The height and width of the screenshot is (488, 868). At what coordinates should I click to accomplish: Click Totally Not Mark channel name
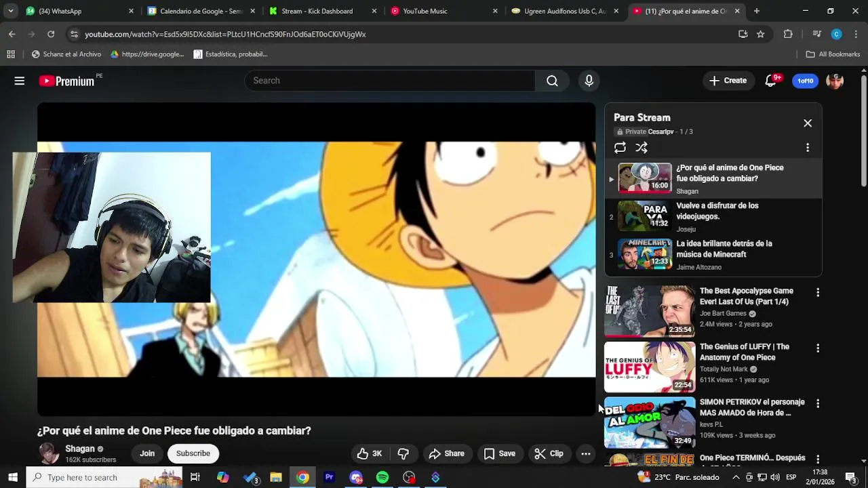pos(724,369)
